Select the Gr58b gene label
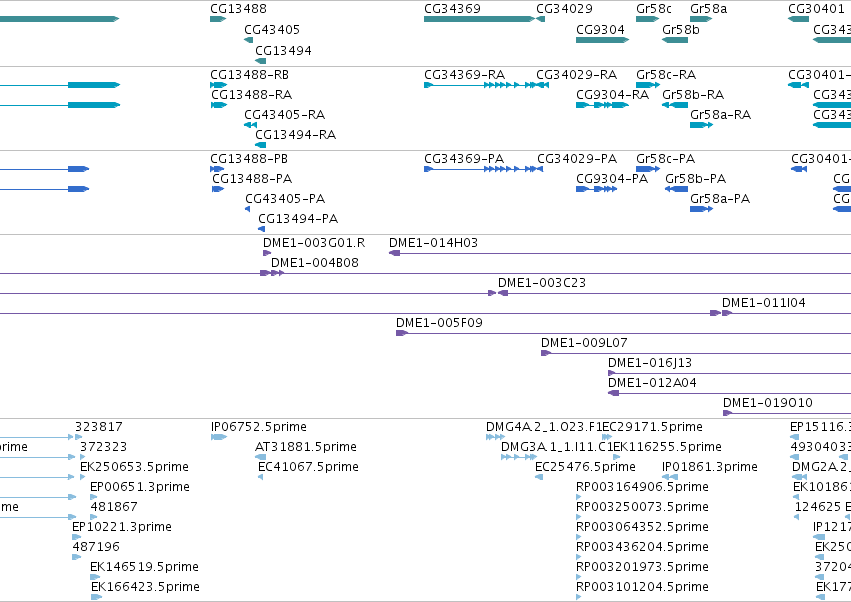Viewport: 851px width, 602px height. coord(681,30)
